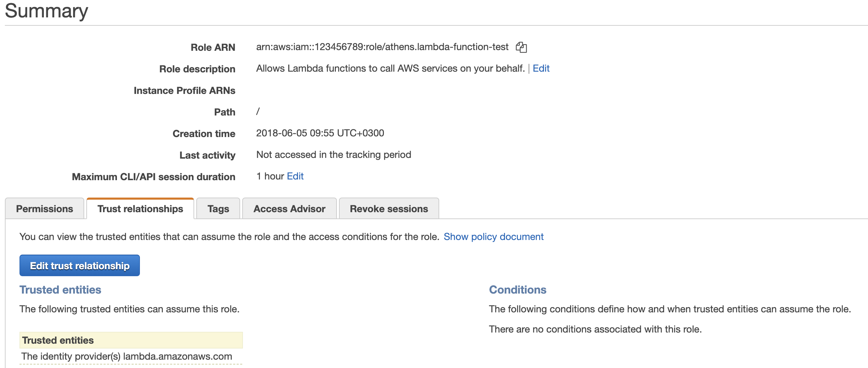Screen dimensions: 868x368
Task: Show the policy document
Action: click(494, 237)
